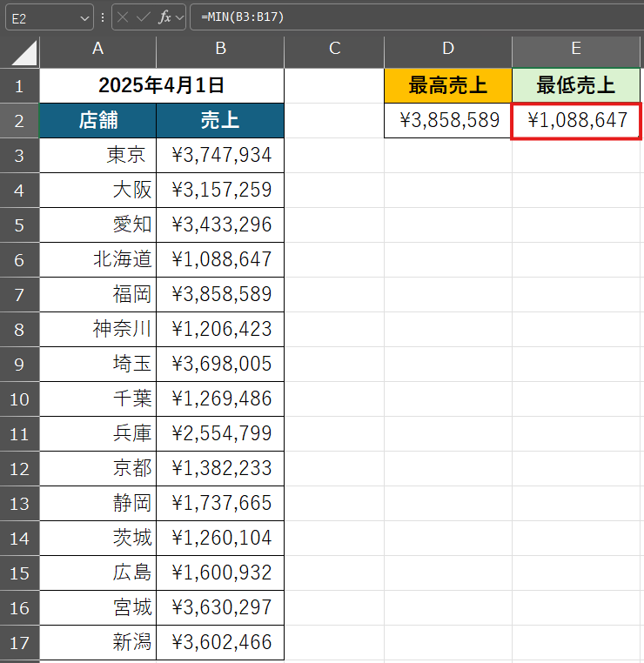This screenshot has width=644, height=663.
Task: Select row 6 header
Action: pos(19,260)
